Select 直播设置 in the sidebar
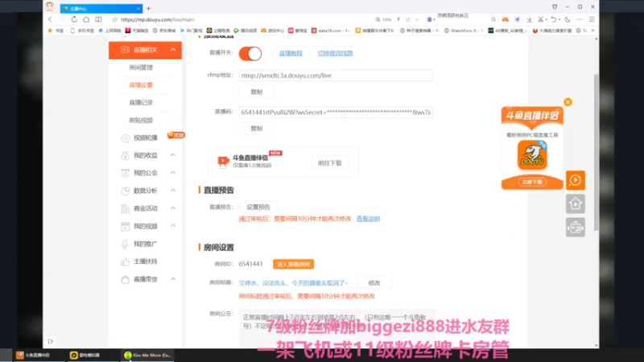Viewport: 644px width, 362px height. tap(141, 85)
